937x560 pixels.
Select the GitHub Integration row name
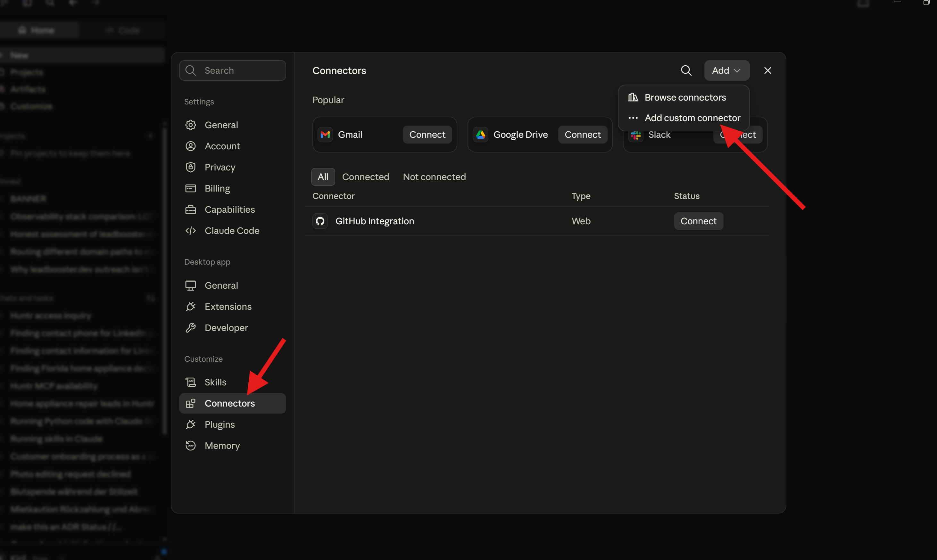[375, 221]
